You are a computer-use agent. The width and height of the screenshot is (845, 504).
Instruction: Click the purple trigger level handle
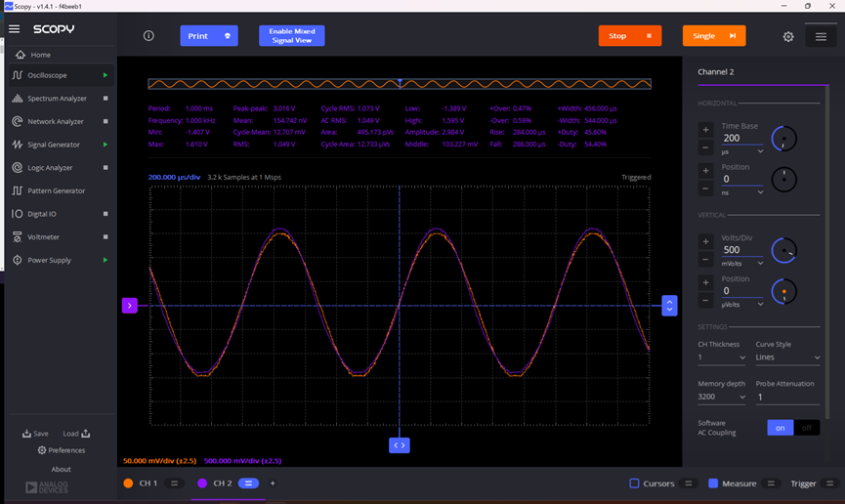point(129,306)
